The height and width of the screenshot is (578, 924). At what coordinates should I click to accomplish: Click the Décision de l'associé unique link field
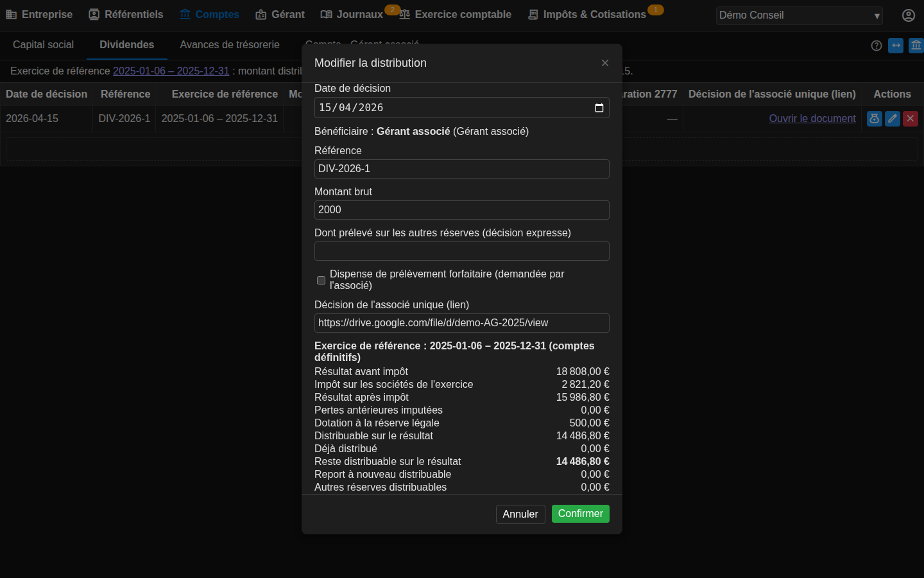pos(462,323)
